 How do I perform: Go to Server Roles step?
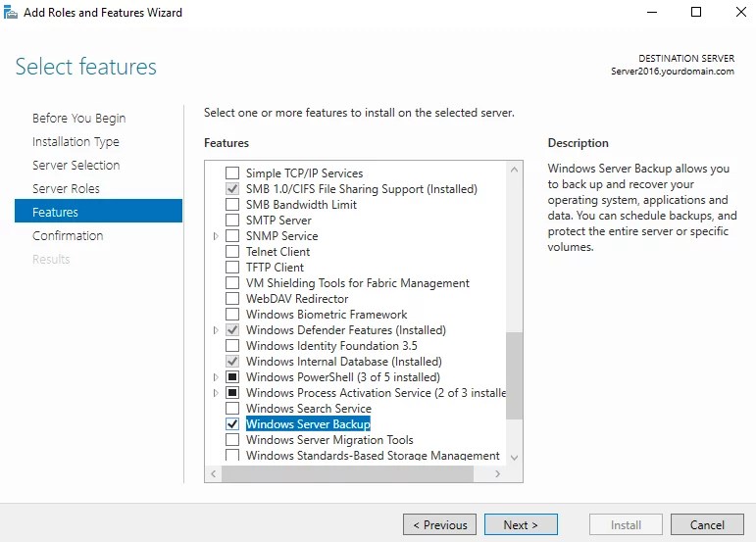66,188
